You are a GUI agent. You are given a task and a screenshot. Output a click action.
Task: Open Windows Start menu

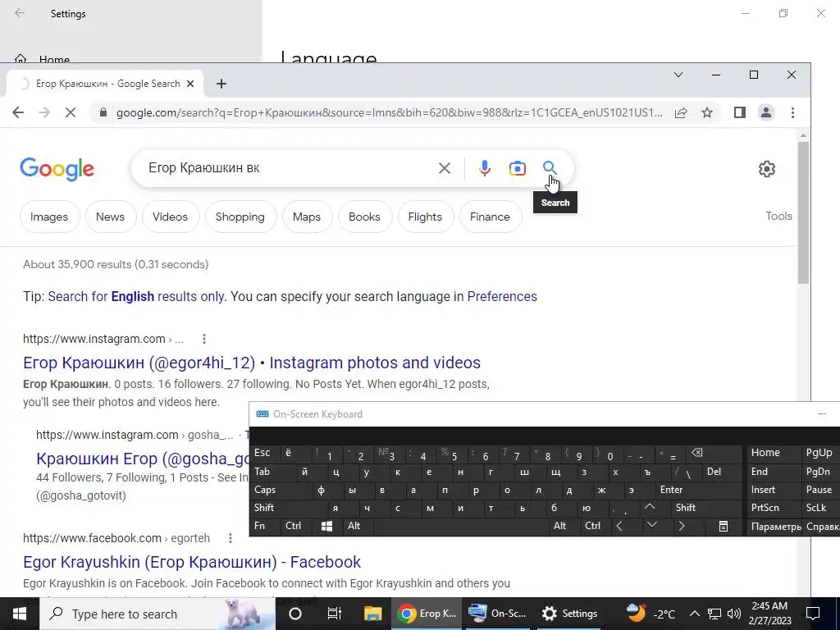(x=20, y=614)
